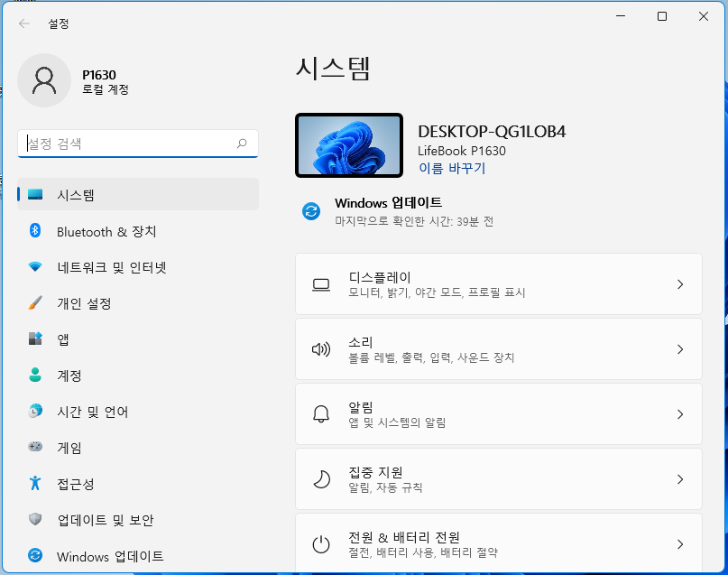Click the sync icon beside sidebar Windows 업데이트

point(35,555)
